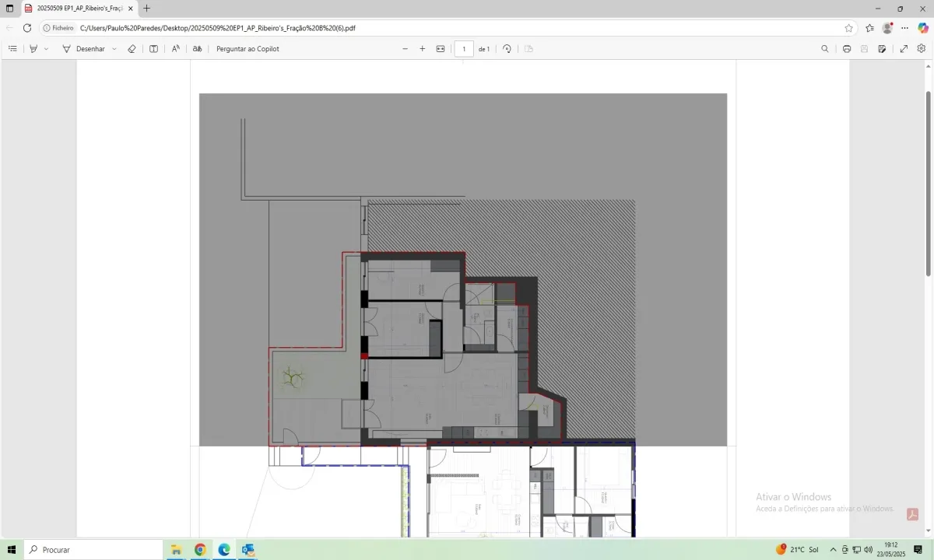Zoom in with the plus icon
The height and width of the screenshot is (560, 934).
tap(423, 49)
